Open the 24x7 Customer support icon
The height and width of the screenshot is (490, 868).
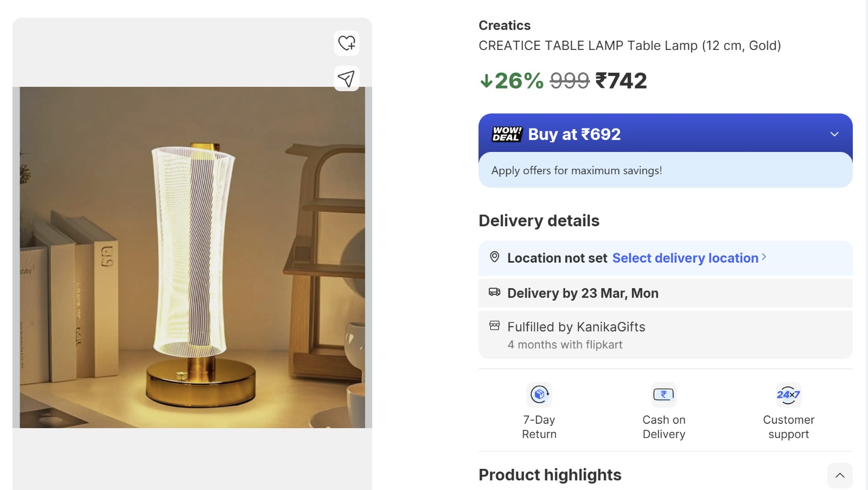click(788, 394)
